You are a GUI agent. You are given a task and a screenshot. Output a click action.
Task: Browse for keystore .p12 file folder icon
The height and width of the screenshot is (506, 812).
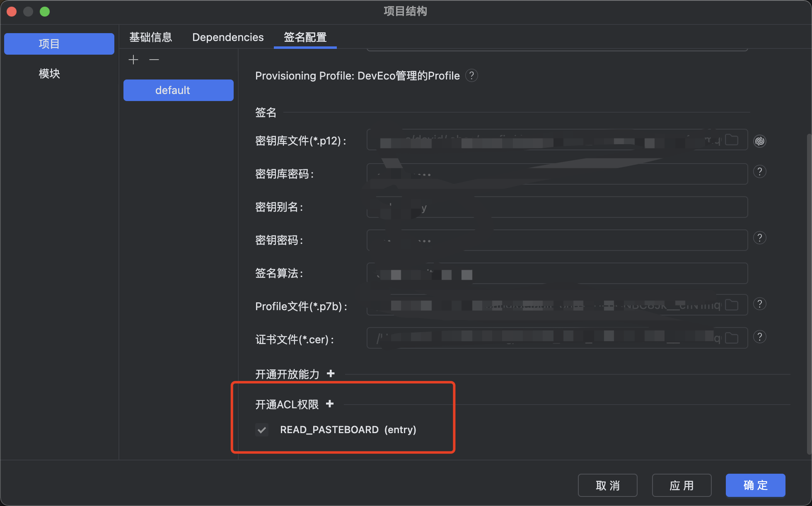point(732,140)
